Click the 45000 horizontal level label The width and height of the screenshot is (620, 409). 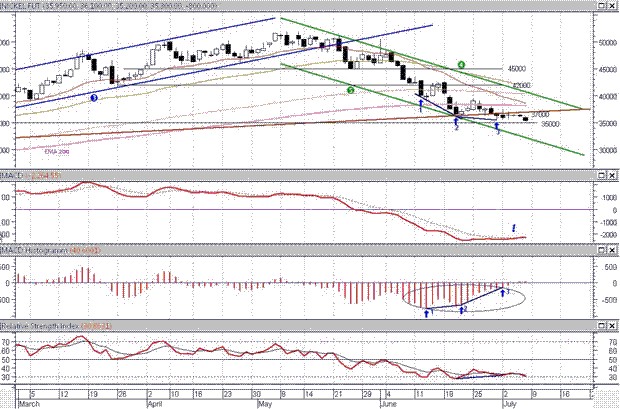(x=516, y=69)
